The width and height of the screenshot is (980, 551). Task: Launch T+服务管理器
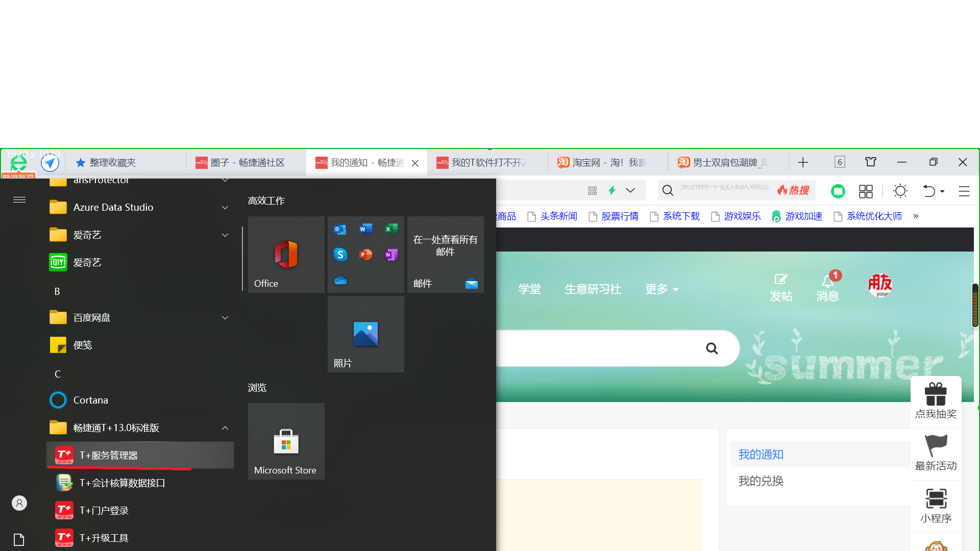[x=140, y=456]
